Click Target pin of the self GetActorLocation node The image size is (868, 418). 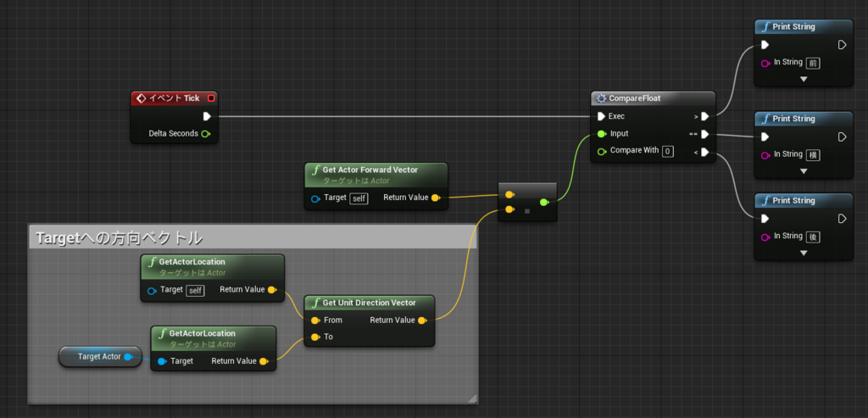tap(152, 291)
